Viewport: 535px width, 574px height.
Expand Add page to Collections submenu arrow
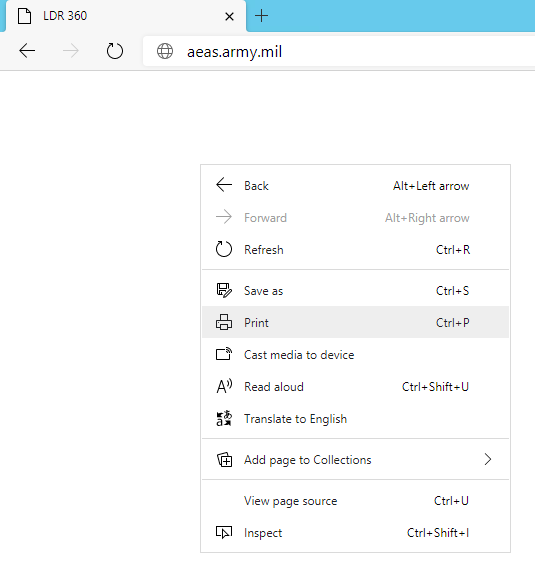tap(488, 459)
